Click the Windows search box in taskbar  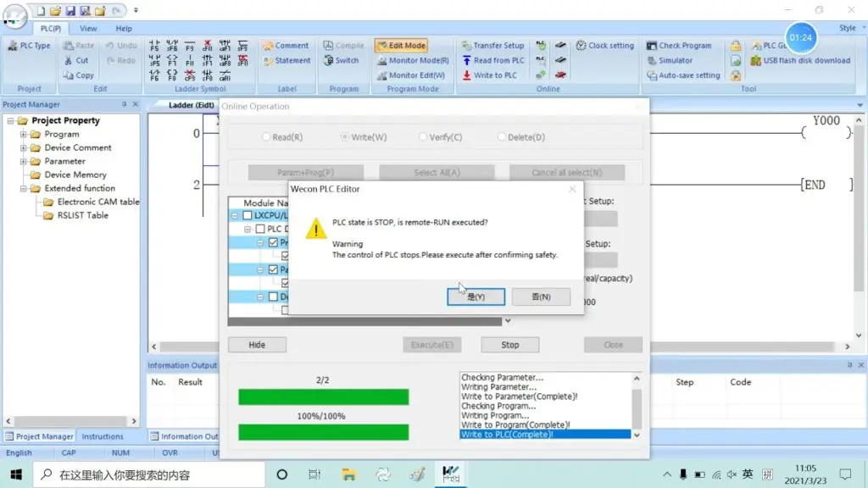click(x=149, y=474)
